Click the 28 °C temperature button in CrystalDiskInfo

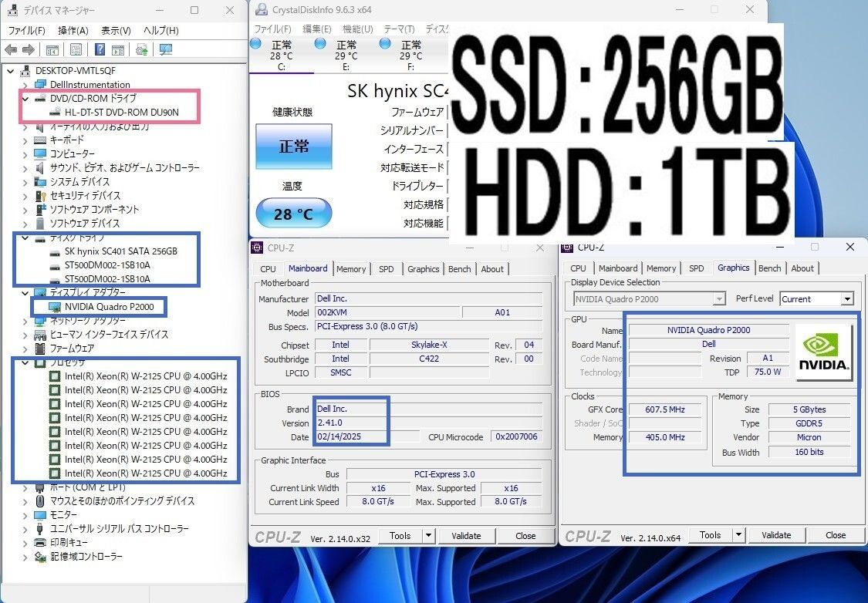(x=294, y=214)
